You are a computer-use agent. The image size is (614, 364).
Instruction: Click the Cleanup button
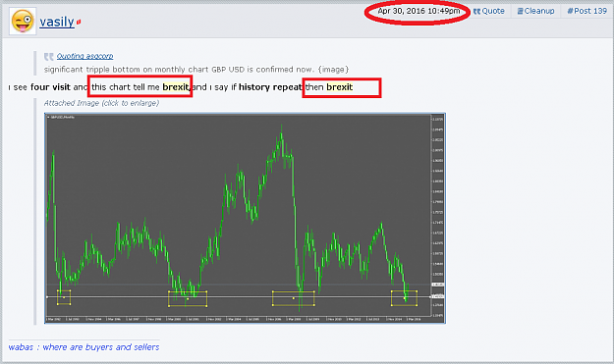535,11
